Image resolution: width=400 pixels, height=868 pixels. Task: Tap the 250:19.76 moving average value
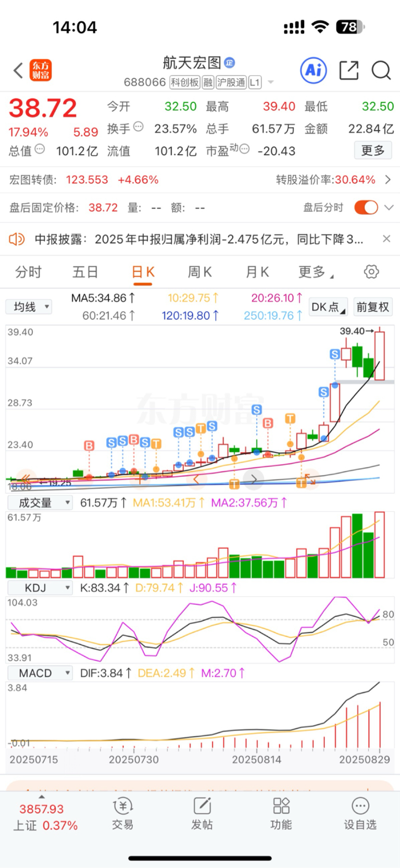click(273, 316)
